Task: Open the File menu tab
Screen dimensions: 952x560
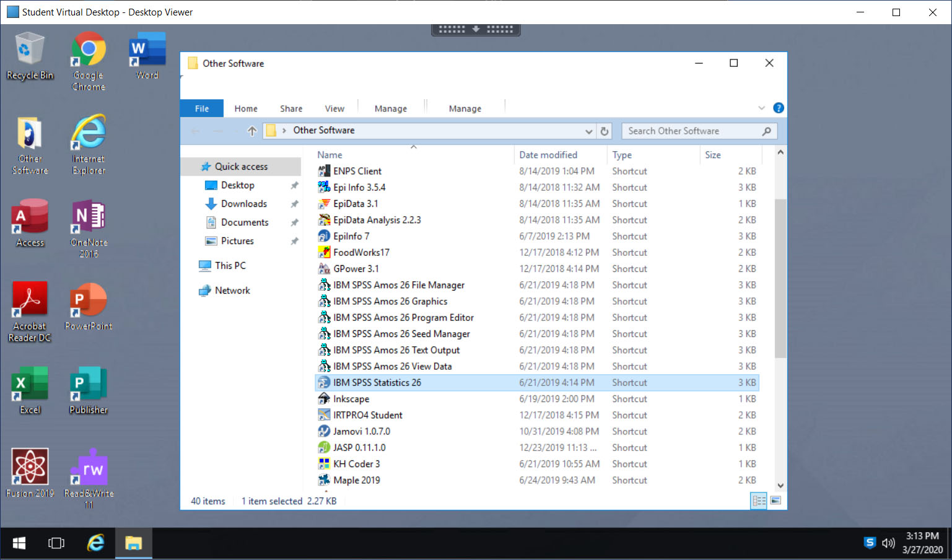Action: pos(202,108)
